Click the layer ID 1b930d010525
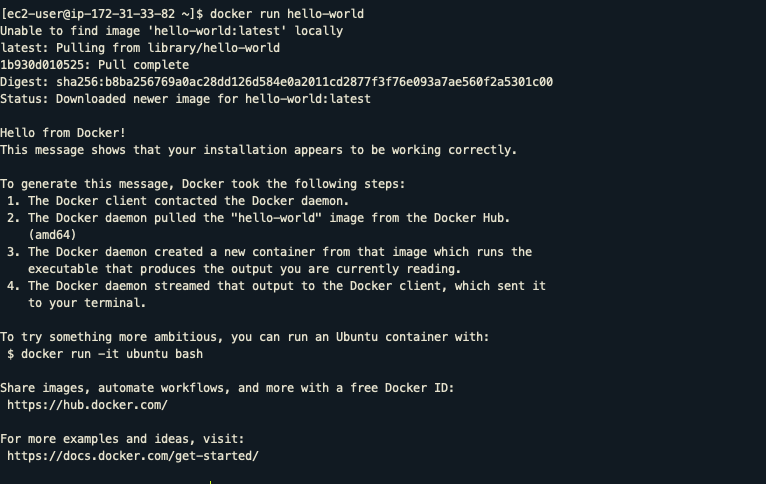Viewport: 766px width, 484px height. click(x=45, y=65)
